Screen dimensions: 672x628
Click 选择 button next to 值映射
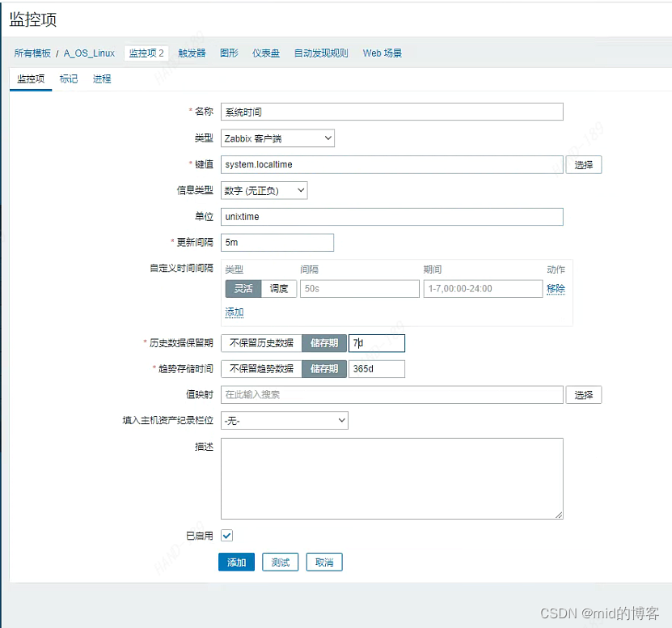[x=584, y=395]
